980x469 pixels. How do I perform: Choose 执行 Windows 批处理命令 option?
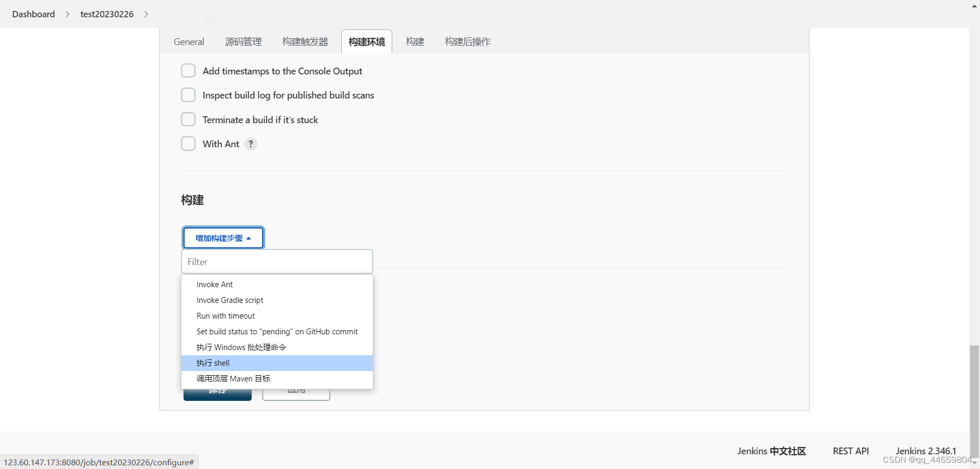click(x=277, y=347)
